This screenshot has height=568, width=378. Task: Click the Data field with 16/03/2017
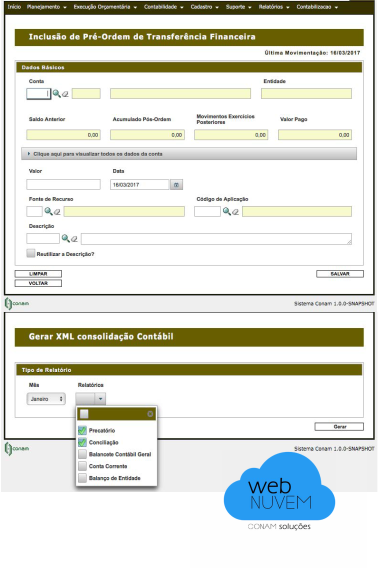(x=140, y=185)
